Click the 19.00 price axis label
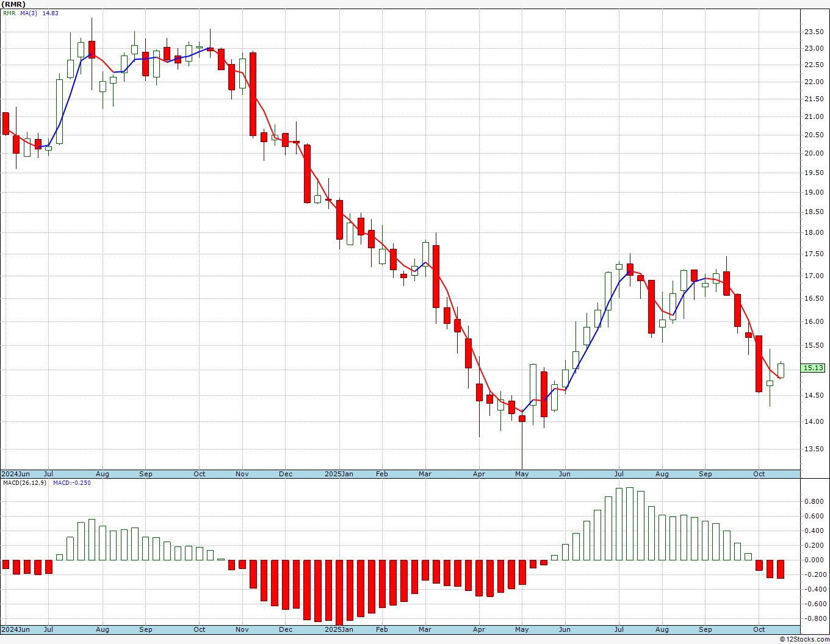The height and width of the screenshot is (644, 830). click(x=814, y=192)
